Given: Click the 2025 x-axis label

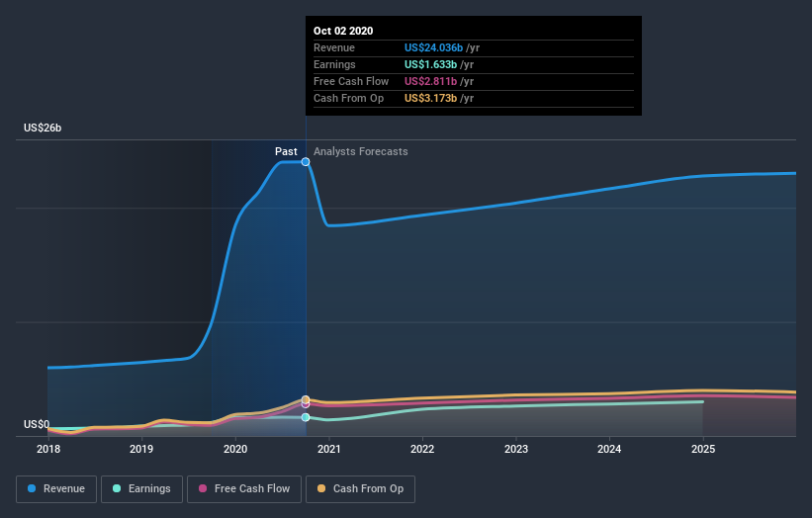Looking at the screenshot, I should [x=703, y=449].
